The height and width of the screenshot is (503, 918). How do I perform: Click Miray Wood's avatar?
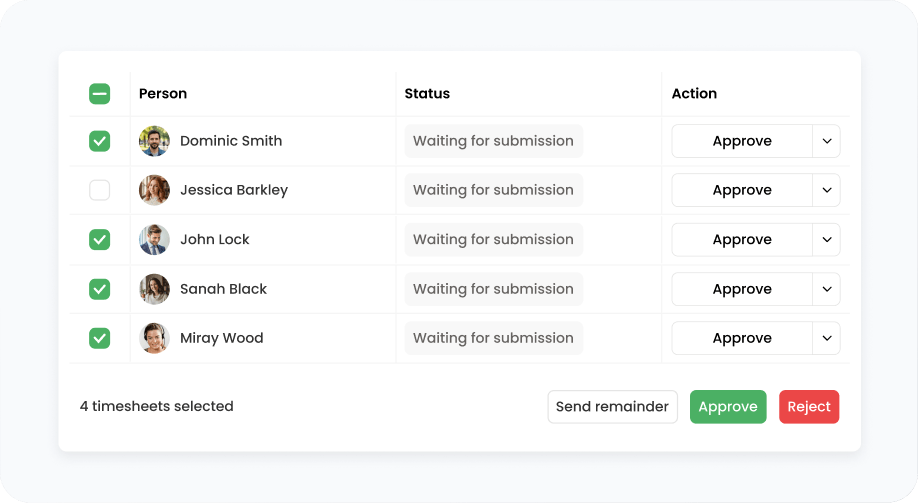tap(155, 338)
